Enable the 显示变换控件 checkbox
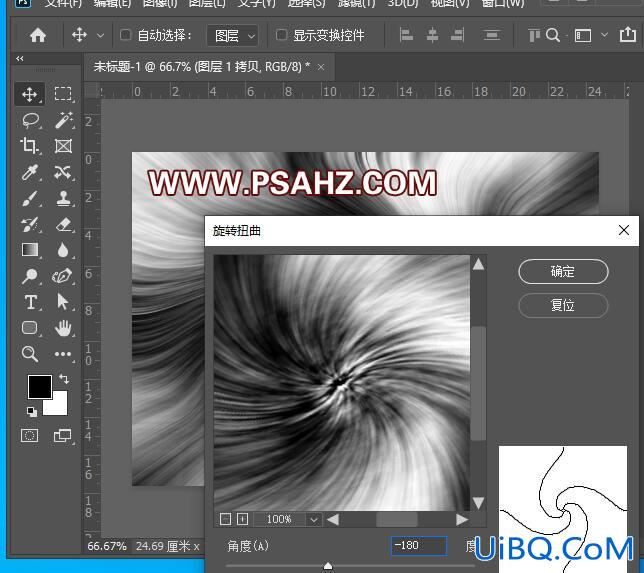Viewport: 644px width, 573px height. pyautogui.click(x=281, y=35)
